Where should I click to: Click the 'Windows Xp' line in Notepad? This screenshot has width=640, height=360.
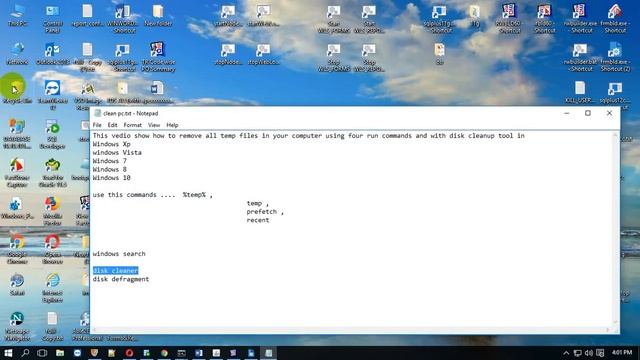[x=111, y=144]
